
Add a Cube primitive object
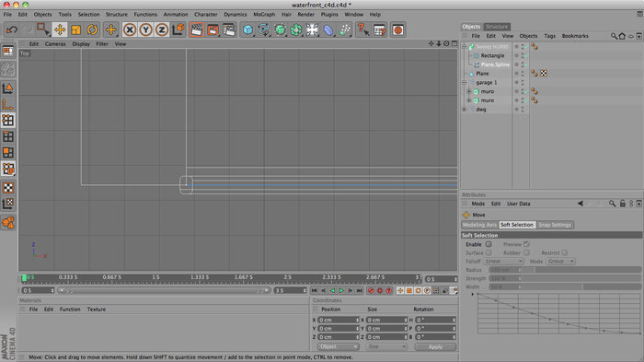point(247,29)
